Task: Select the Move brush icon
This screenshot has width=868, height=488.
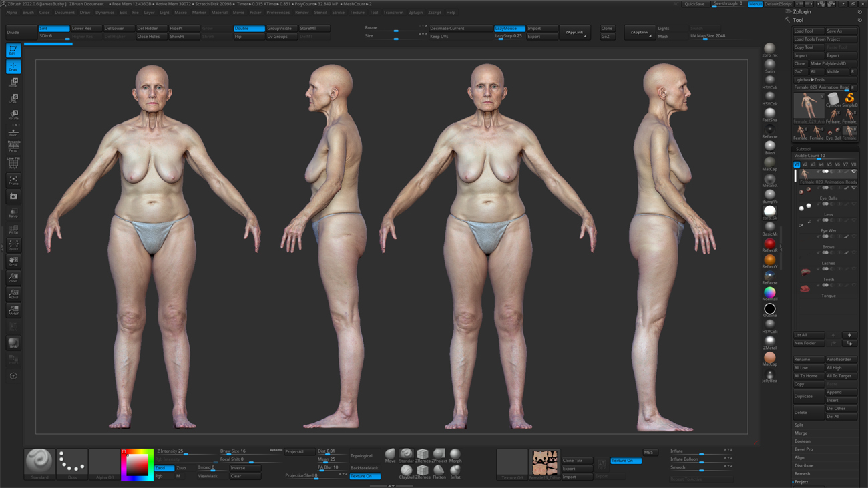Action: (x=390, y=456)
